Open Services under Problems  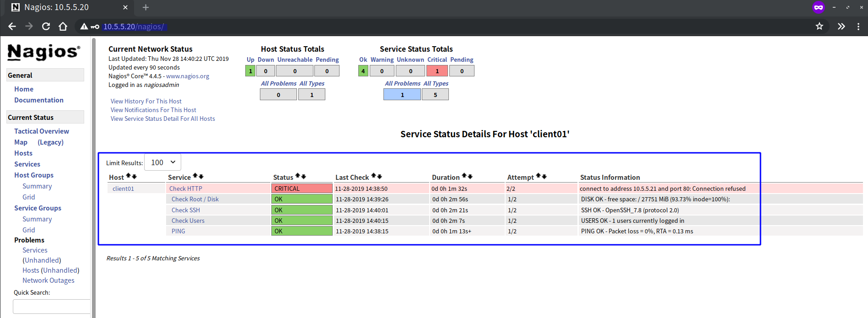click(35, 250)
